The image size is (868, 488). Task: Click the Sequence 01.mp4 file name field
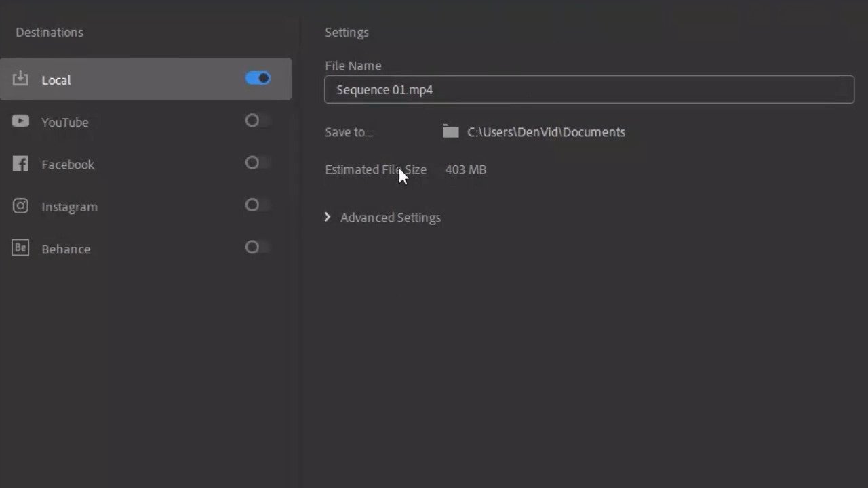pos(589,89)
